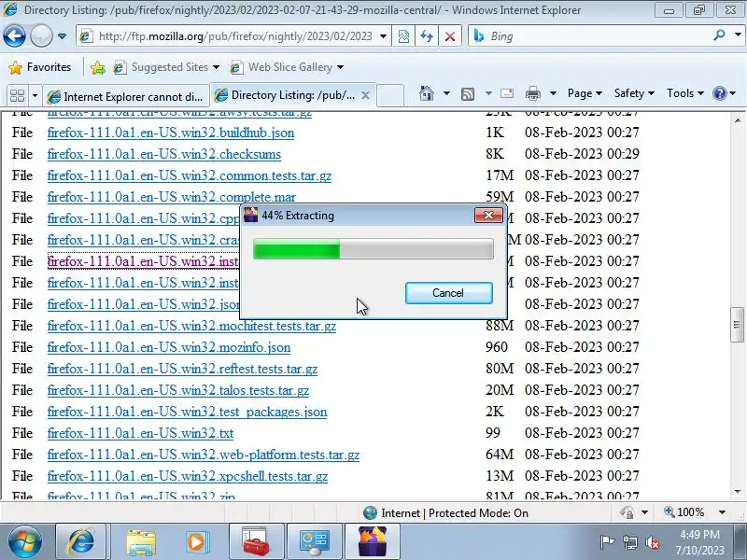Expand the zoom level dropdown arrow
This screenshot has width=747, height=560.
coord(722,512)
